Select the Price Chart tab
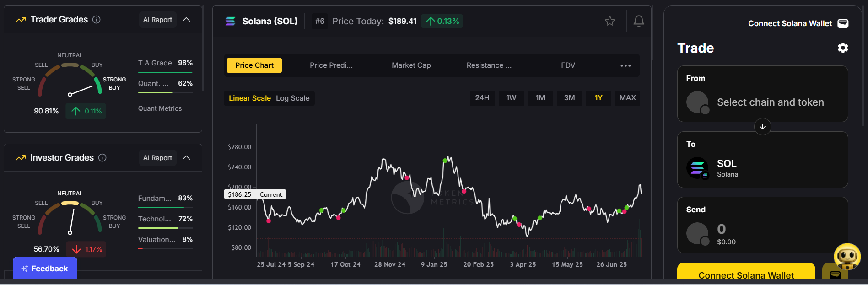The image size is (868, 285). pyautogui.click(x=254, y=65)
